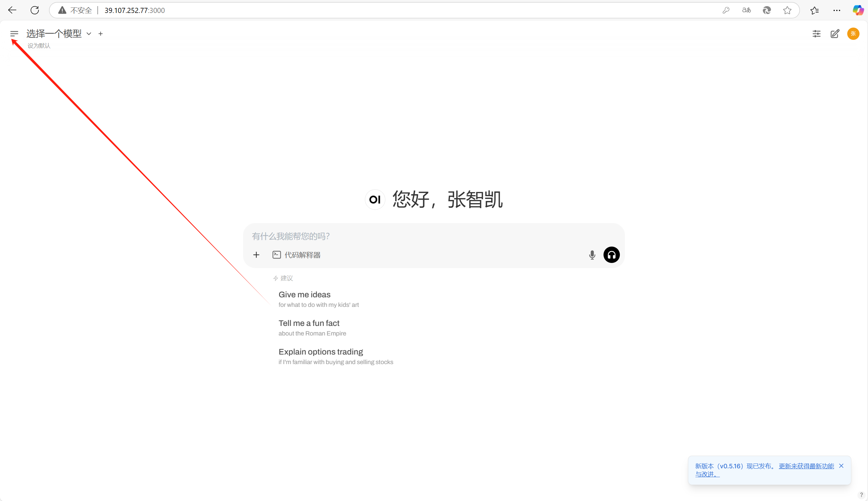Bookmark page using the star icon
The image size is (868, 501).
pos(787,10)
